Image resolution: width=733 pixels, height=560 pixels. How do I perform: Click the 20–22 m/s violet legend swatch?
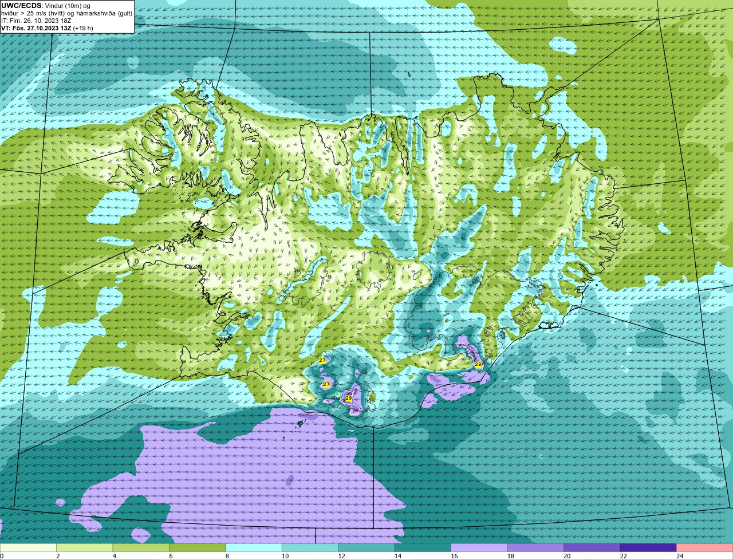[592, 548]
